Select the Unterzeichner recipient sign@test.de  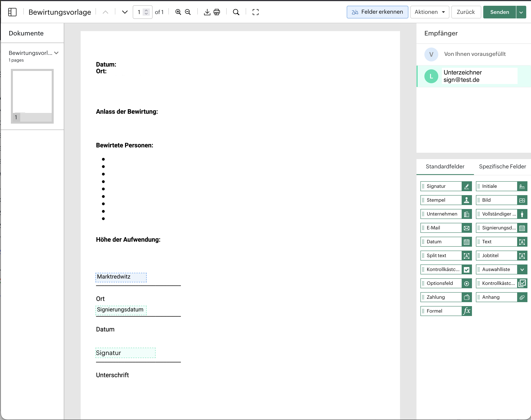474,76
